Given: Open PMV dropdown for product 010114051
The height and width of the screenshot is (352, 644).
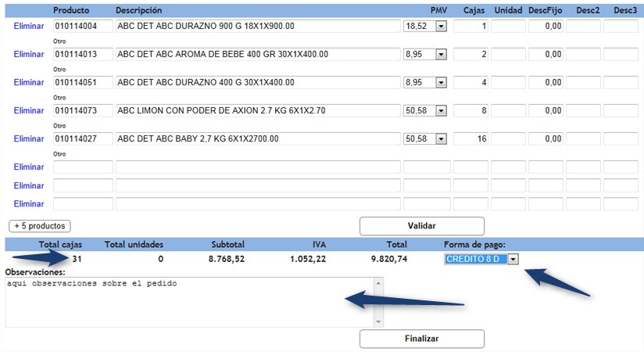Looking at the screenshot, I should point(441,83).
